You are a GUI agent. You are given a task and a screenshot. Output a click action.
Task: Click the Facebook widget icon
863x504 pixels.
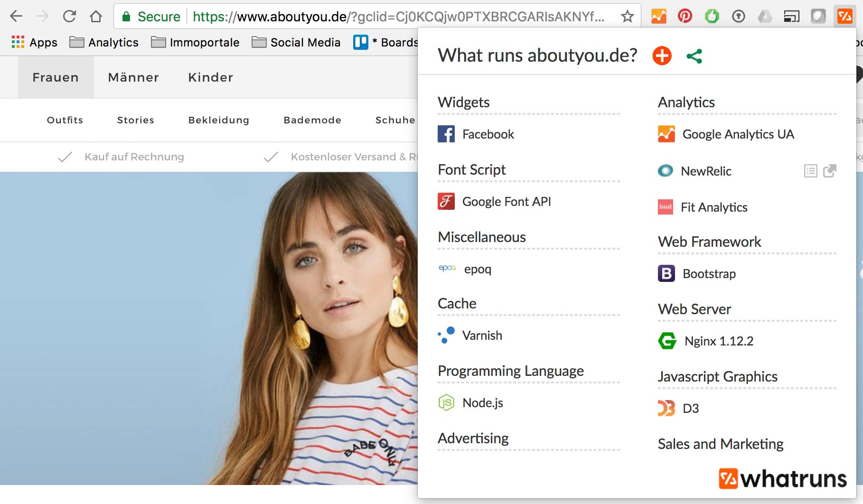446,134
